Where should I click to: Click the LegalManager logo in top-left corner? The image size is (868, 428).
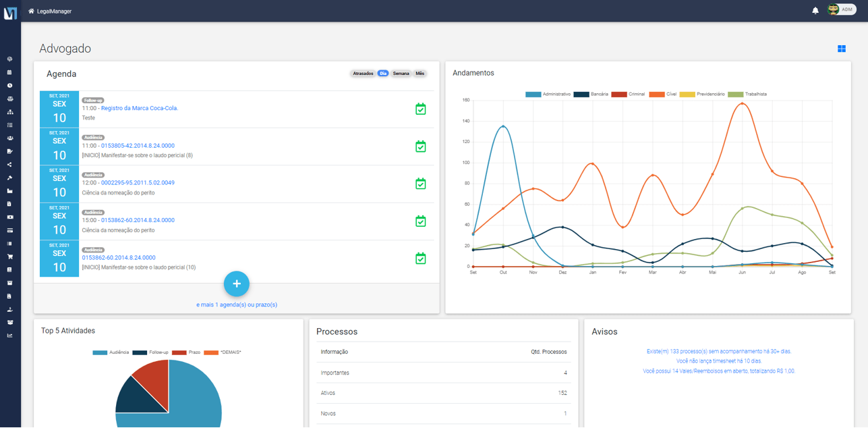pos(10,13)
